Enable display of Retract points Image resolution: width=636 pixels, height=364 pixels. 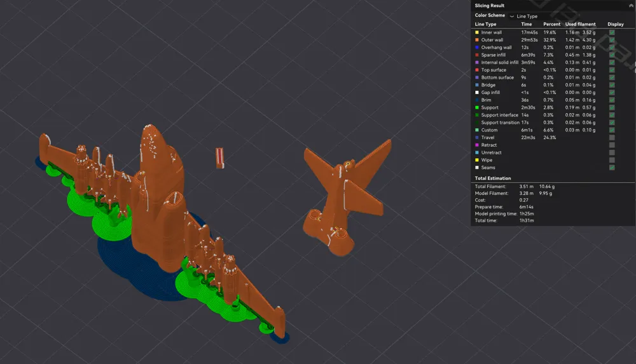pyautogui.click(x=612, y=145)
